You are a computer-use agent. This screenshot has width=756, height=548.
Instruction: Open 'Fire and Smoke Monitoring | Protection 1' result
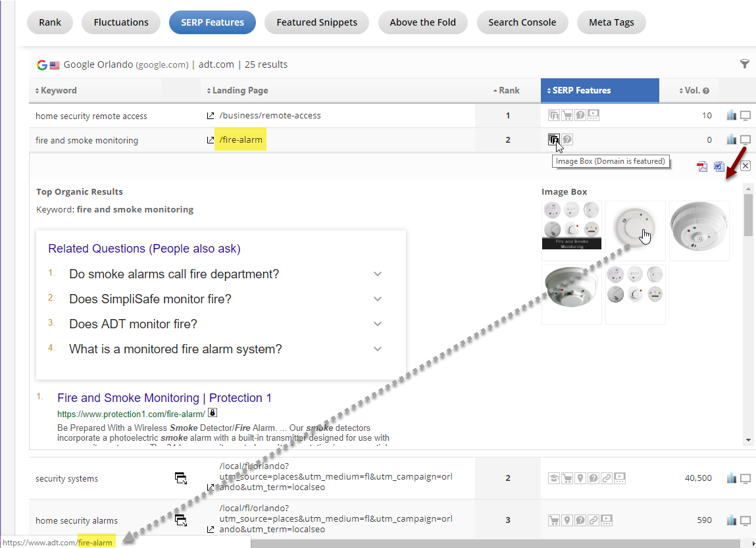pyautogui.click(x=164, y=398)
